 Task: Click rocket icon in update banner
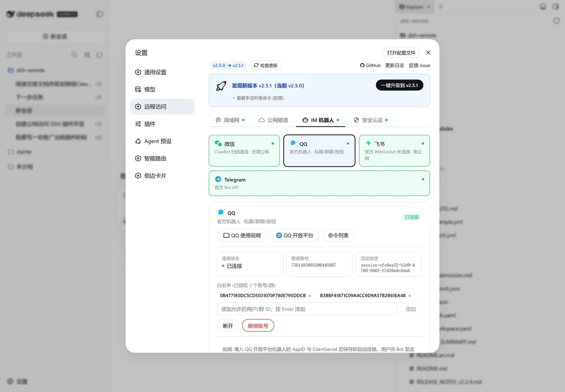[221, 86]
